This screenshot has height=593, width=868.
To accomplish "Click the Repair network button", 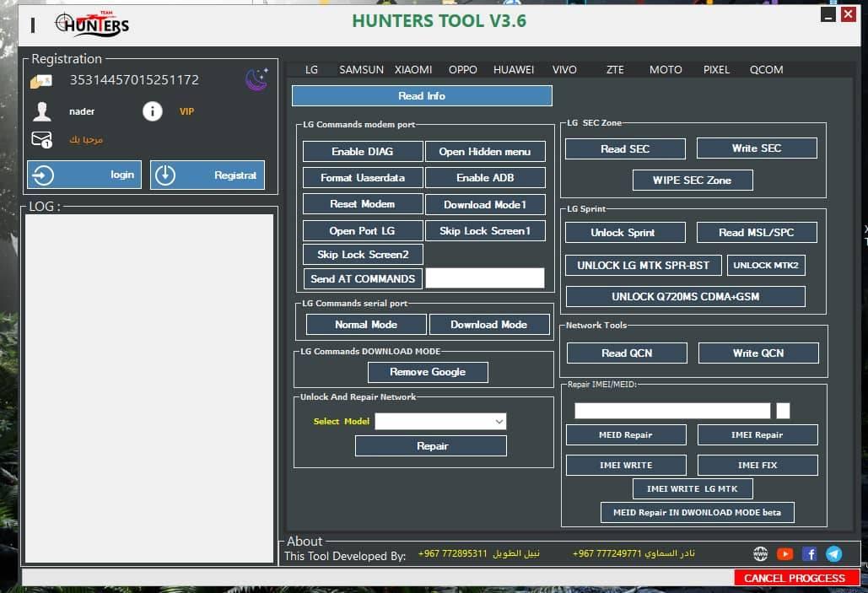I will click(431, 445).
